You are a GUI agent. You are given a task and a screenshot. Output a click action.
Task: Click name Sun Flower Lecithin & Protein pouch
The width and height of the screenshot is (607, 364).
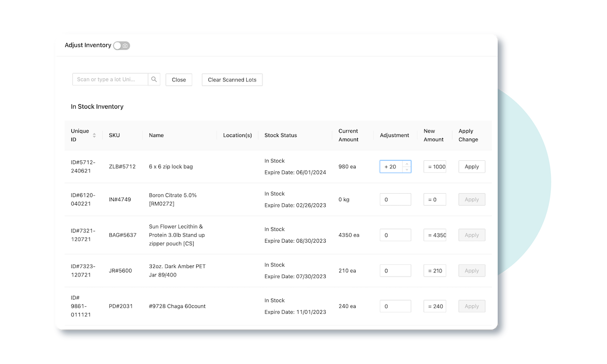click(x=177, y=235)
